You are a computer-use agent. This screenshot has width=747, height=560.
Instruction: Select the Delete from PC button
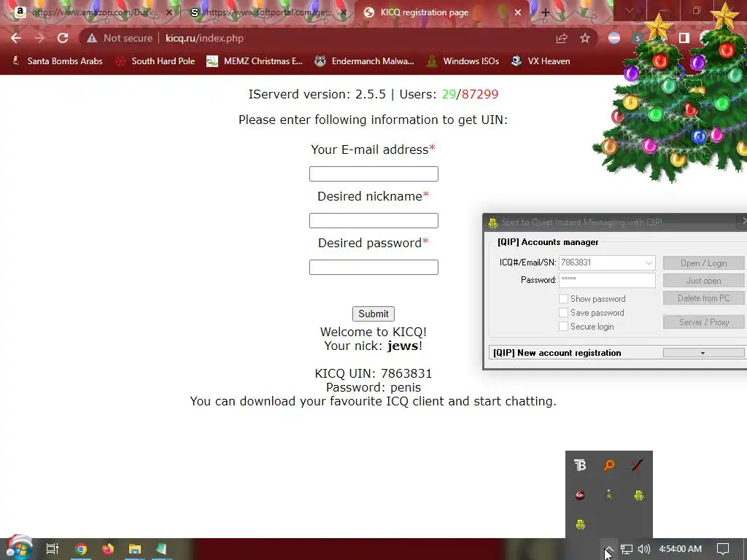[x=703, y=298]
